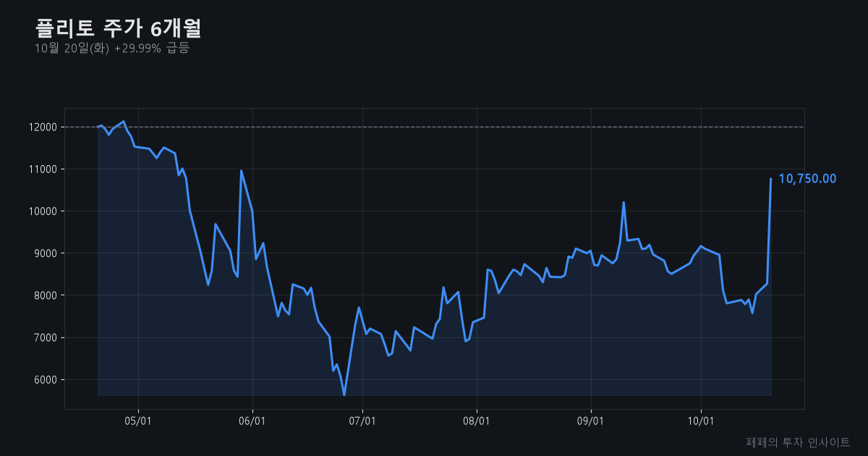
Task: Click the 05/01 date label
Action: [x=138, y=421]
